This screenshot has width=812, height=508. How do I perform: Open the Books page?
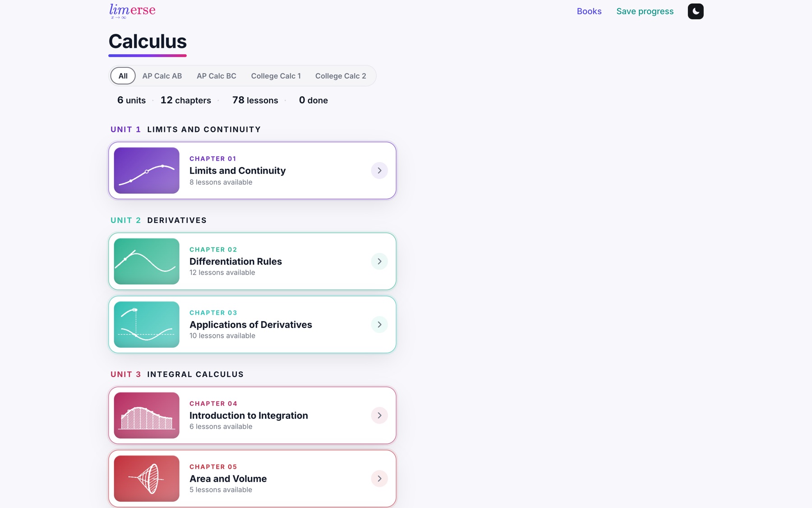pos(589,11)
